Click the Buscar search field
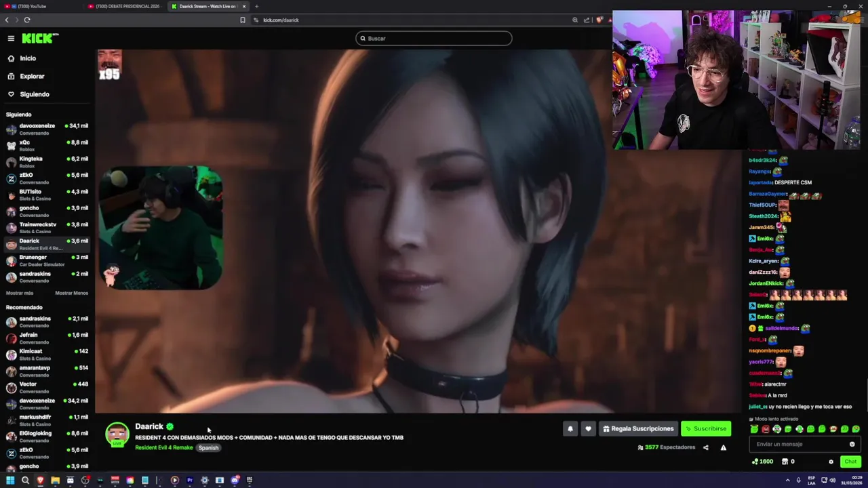The image size is (868, 488). tap(434, 39)
